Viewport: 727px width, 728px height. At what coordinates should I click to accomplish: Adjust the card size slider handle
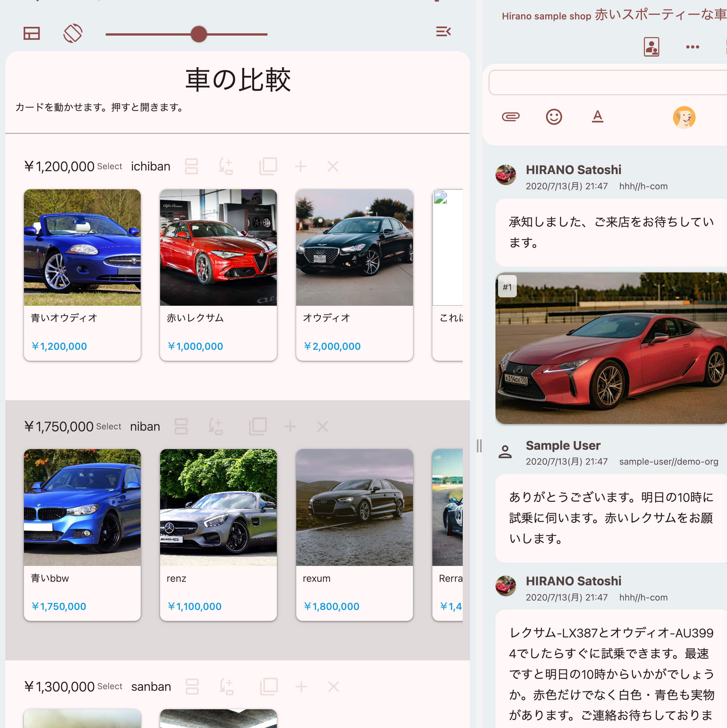click(199, 34)
